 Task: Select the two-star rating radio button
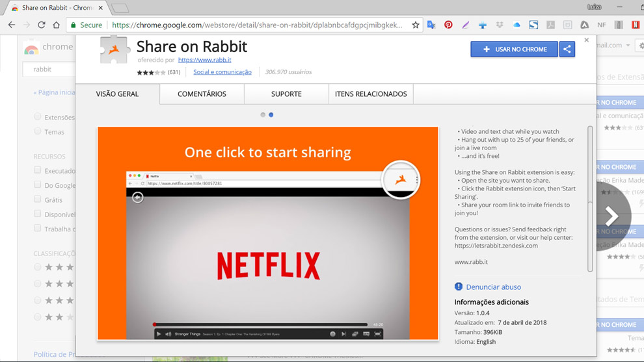37,317
